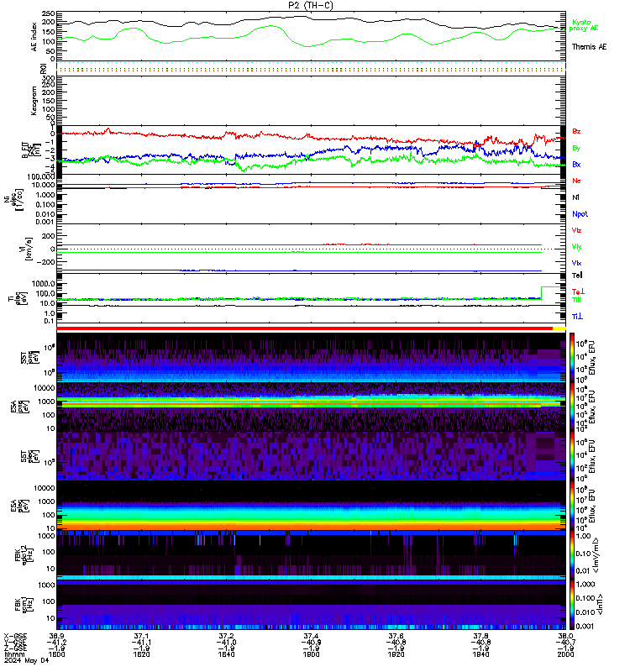The width and height of the screenshot is (630, 672).
Task: Click the 37.4 X-GSE value
Action: pos(311,636)
